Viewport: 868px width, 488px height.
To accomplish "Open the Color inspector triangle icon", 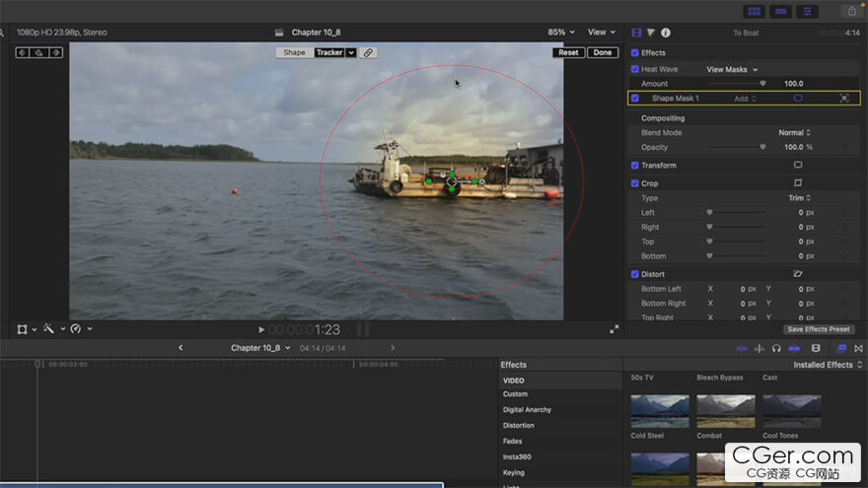I will point(651,33).
